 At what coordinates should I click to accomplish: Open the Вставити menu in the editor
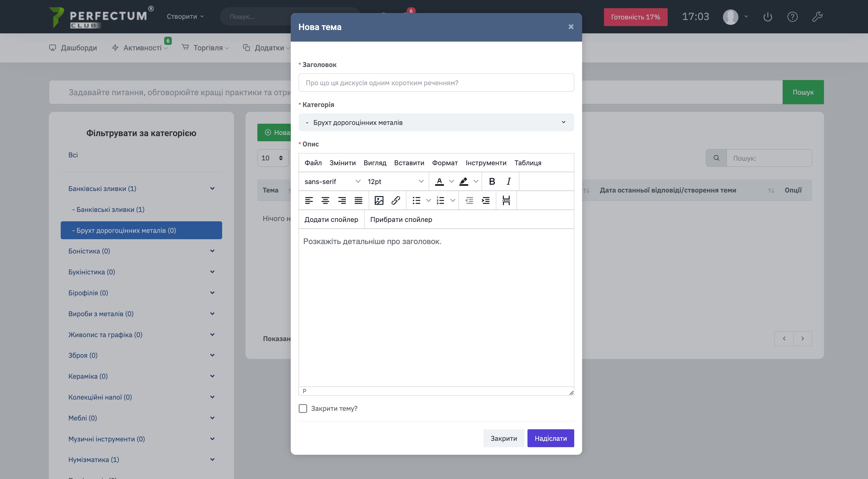coord(409,162)
